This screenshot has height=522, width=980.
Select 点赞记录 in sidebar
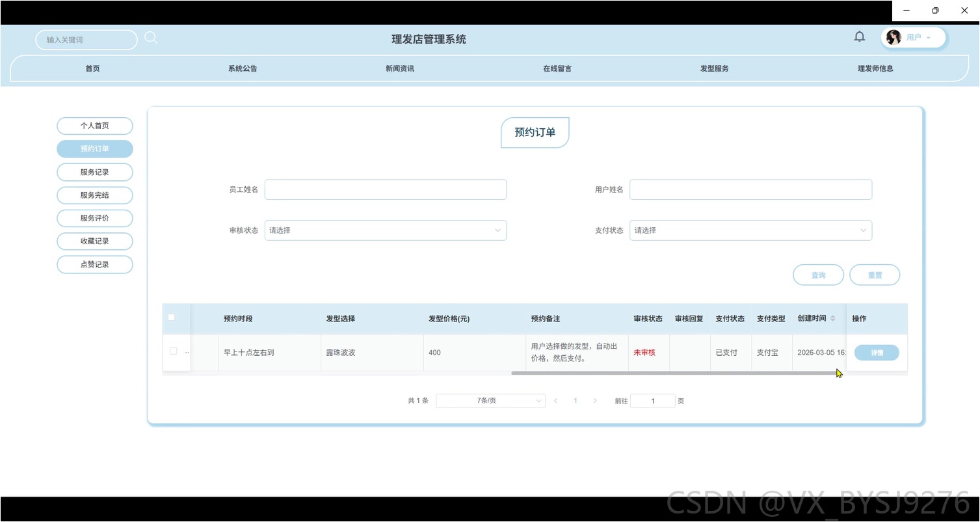point(95,265)
